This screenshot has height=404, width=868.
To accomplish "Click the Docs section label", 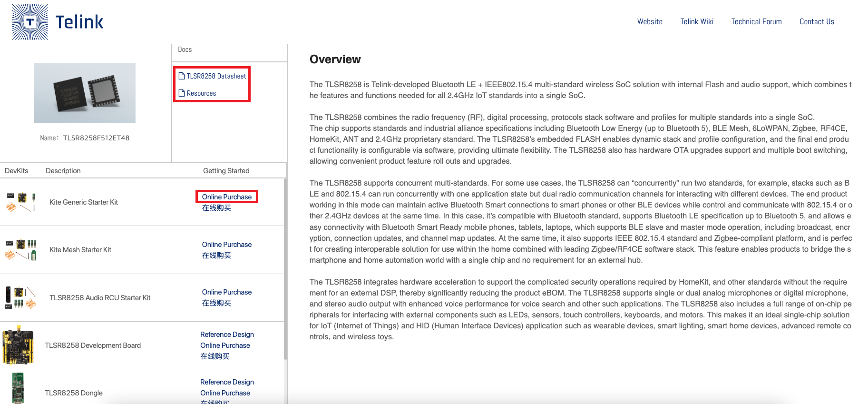I will (185, 49).
